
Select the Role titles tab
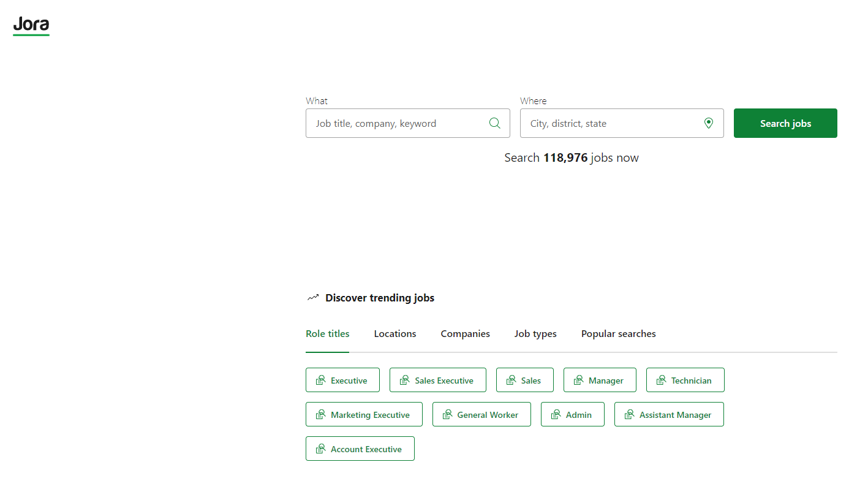pos(327,334)
